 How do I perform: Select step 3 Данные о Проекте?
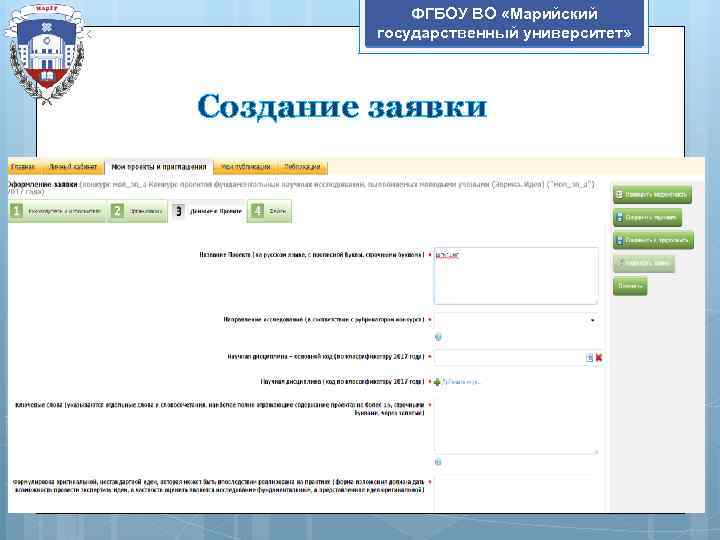[x=207, y=211]
